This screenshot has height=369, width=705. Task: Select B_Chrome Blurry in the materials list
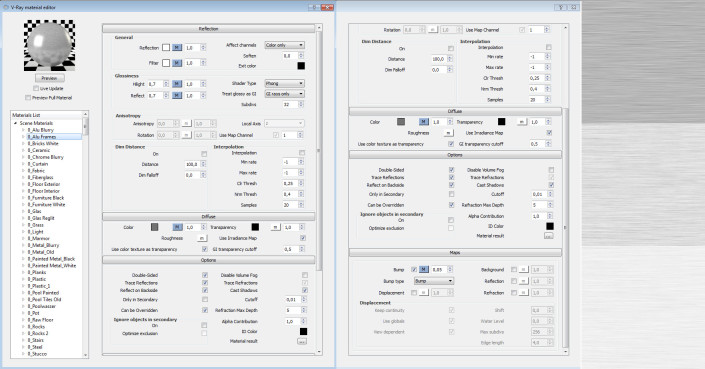click(45, 157)
